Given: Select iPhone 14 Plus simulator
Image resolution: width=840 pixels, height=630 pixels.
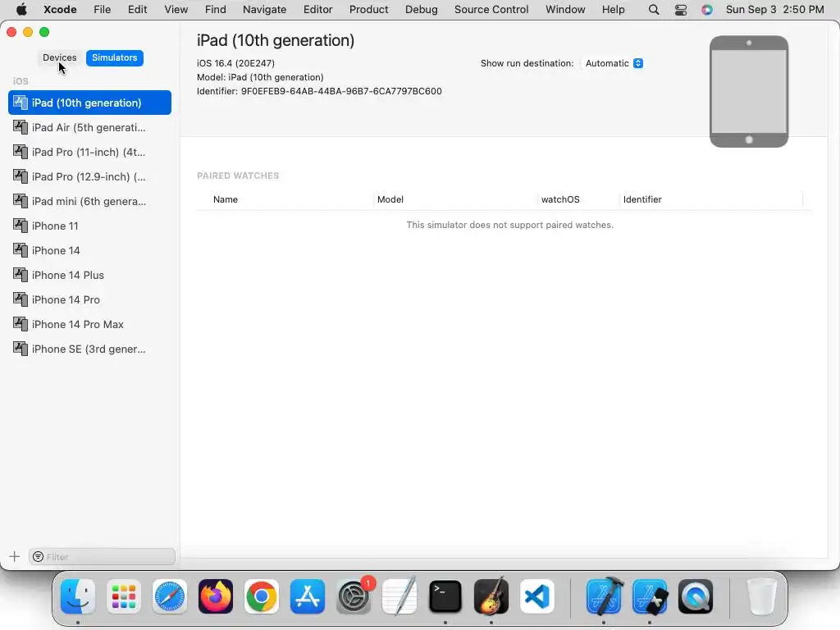Looking at the screenshot, I should point(90,275).
